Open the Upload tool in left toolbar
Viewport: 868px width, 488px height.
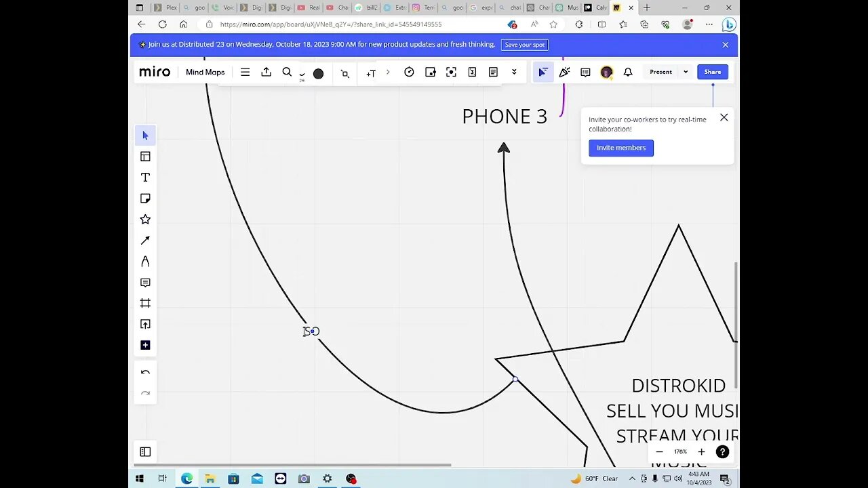[145, 324]
